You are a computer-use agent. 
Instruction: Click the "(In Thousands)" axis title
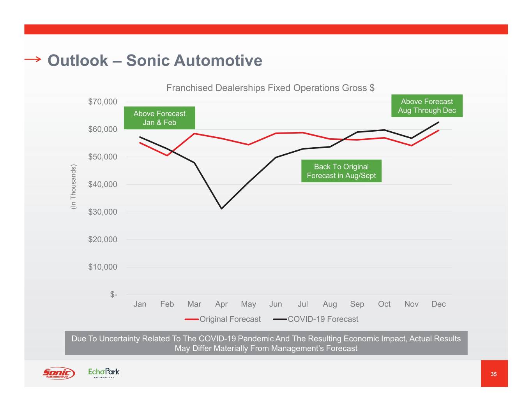pos(73,187)
